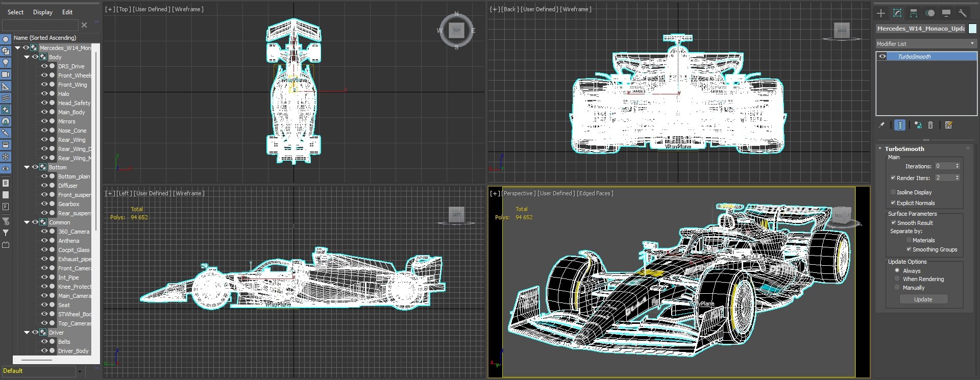Image resolution: width=980 pixels, height=380 pixels.
Task: Open the Back viewport Wireframe shading menu
Action: pyautogui.click(x=575, y=9)
